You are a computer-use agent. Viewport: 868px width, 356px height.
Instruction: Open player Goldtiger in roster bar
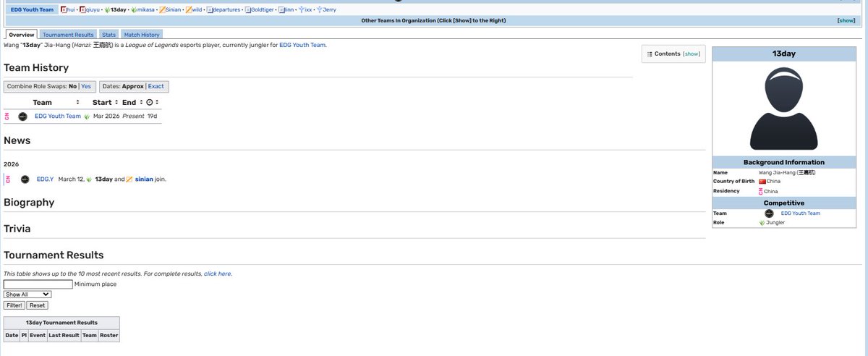click(262, 9)
